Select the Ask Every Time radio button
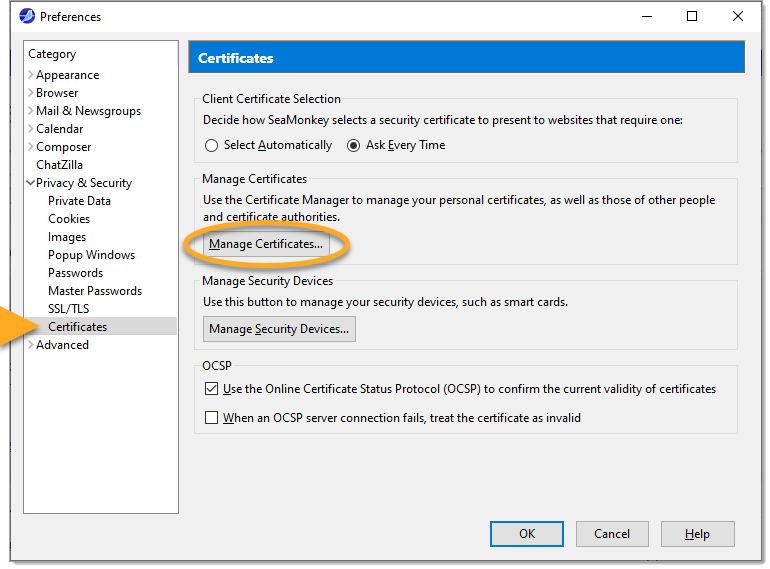Screen dimensions: 770x569 (353, 145)
